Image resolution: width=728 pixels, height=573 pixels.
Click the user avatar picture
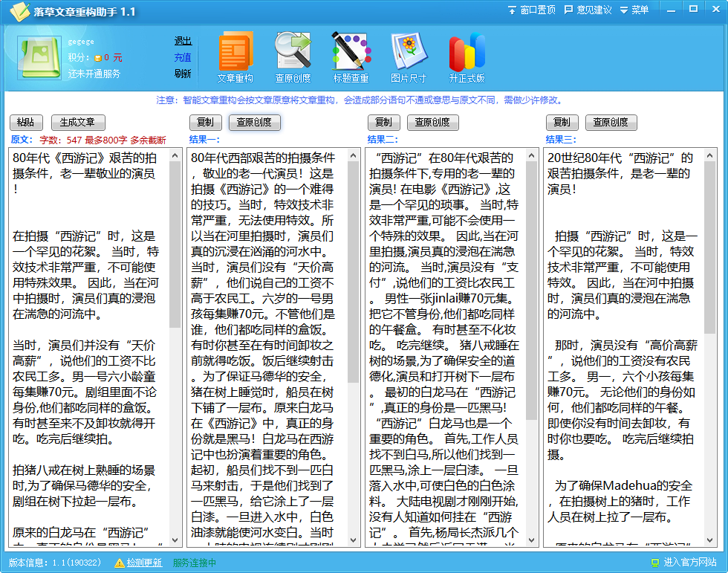[x=40, y=57]
